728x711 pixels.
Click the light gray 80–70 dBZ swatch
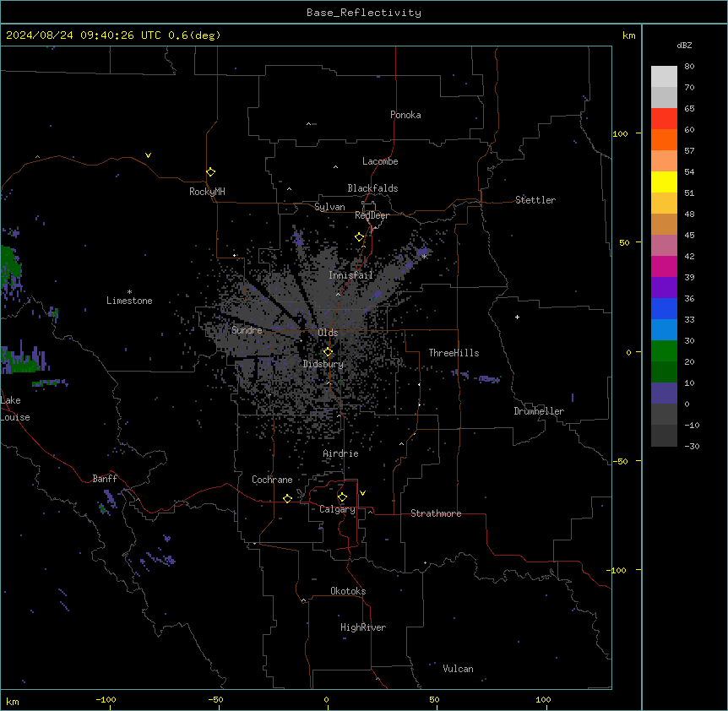[x=664, y=77]
